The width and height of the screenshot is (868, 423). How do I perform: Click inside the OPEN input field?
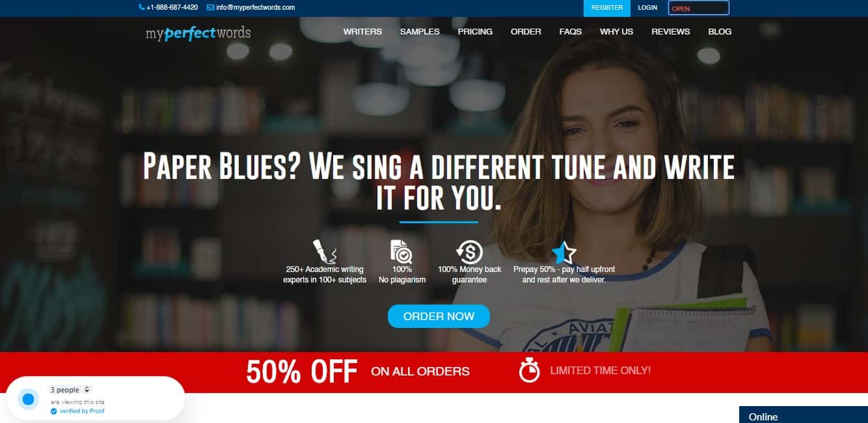[x=699, y=8]
